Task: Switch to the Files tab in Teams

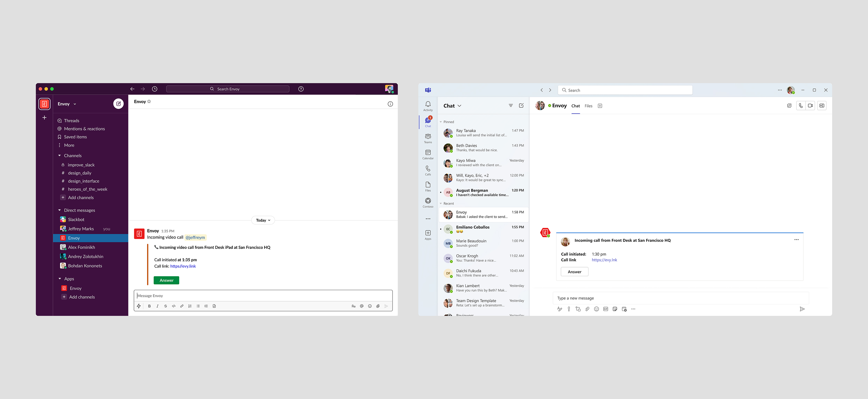Action: pyautogui.click(x=588, y=106)
